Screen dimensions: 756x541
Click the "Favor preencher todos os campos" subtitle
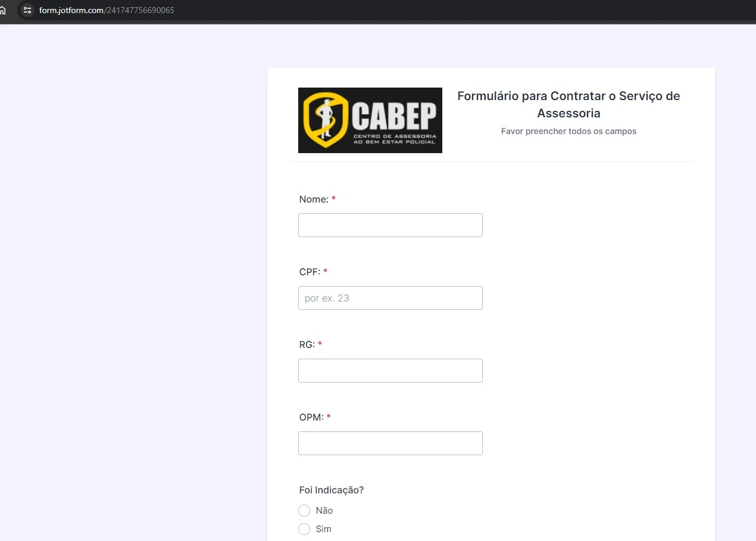[x=568, y=131]
